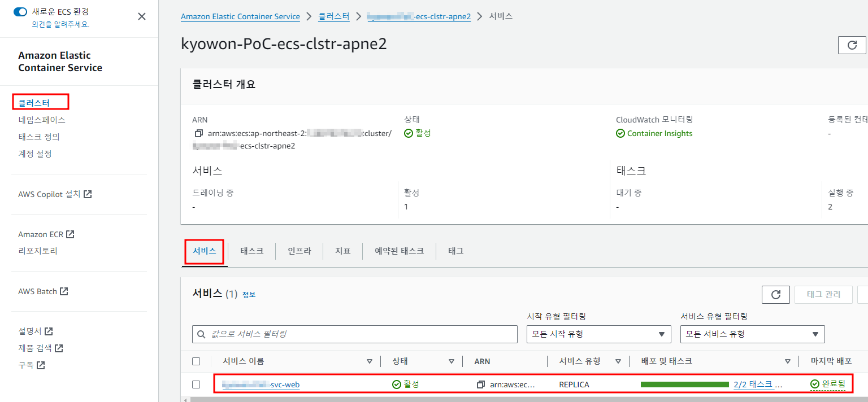The image size is (868, 402).
Task: Toggle the new ECS experience switch
Action: tap(20, 11)
